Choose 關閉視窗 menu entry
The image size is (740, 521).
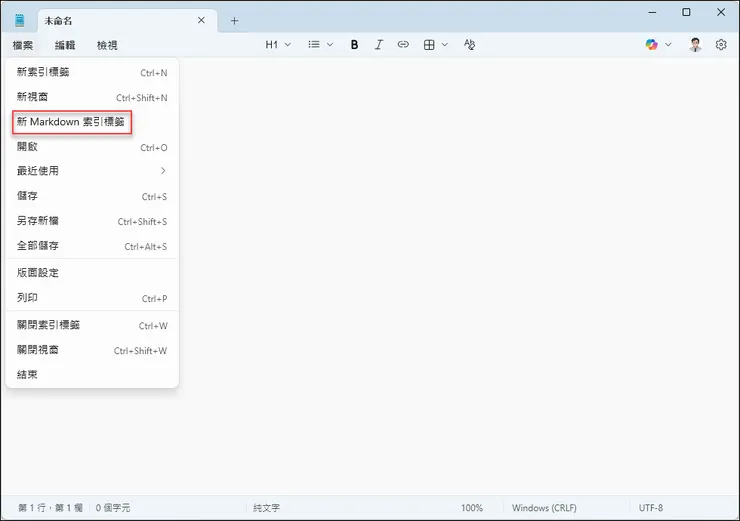coord(92,350)
